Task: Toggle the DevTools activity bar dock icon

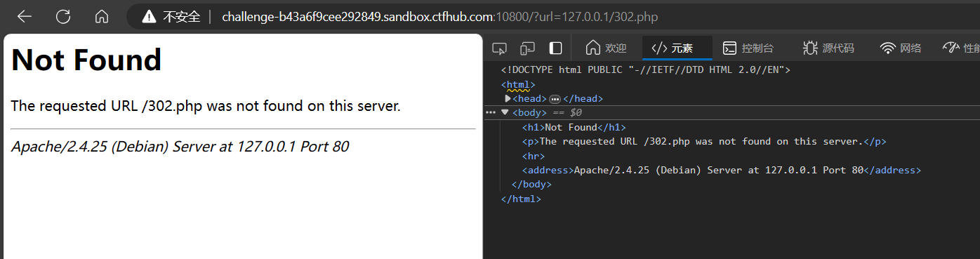Action: [x=555, y=48]
